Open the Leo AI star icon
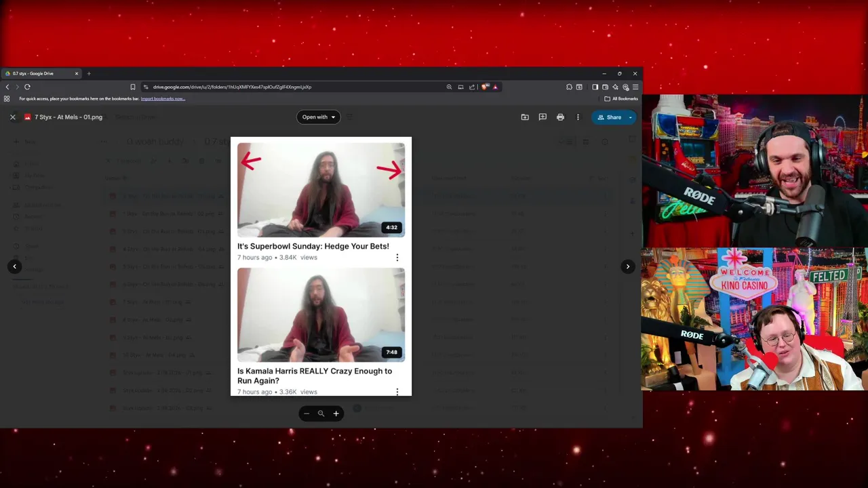Viewport: 868px width, 488px height. tap(615, 87)
